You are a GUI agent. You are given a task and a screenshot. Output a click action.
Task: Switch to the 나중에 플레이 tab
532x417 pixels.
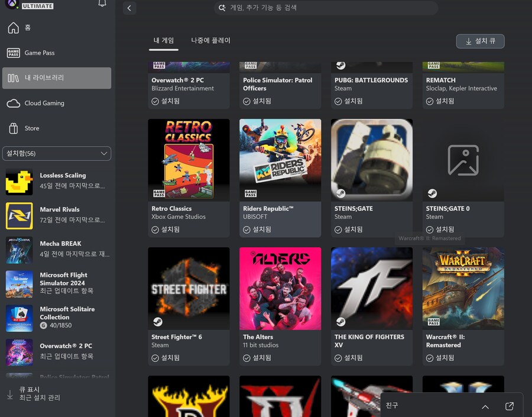tap(210, 40)
